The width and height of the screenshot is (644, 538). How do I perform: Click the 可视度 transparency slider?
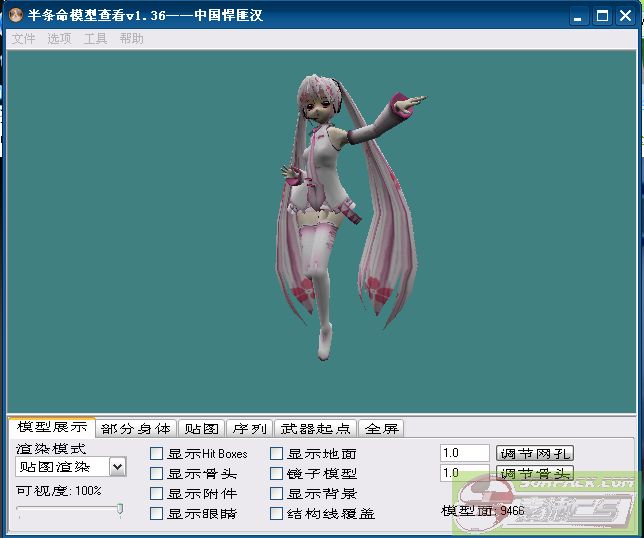tap(68, 510)
